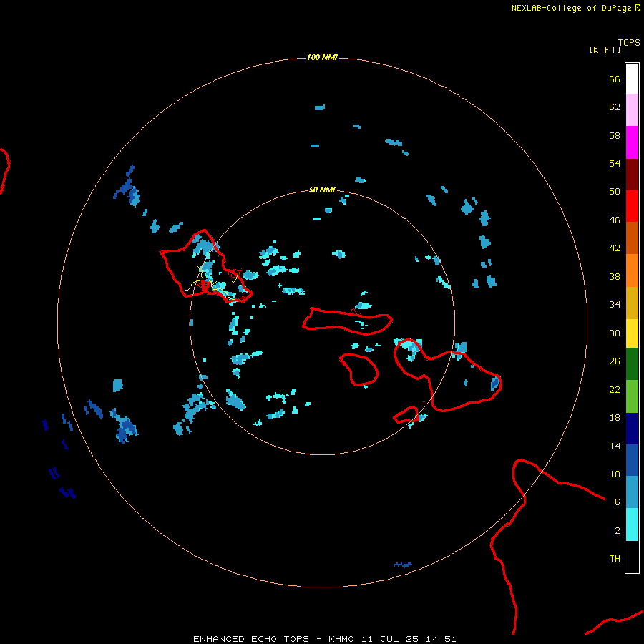
Task: Click the legend value 66
Action: 615,79
